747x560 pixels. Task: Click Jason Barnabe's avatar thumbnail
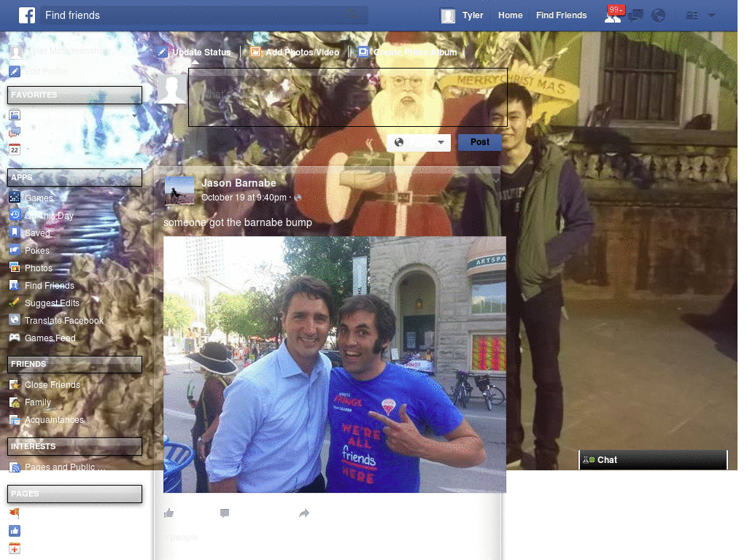point(179,191)
